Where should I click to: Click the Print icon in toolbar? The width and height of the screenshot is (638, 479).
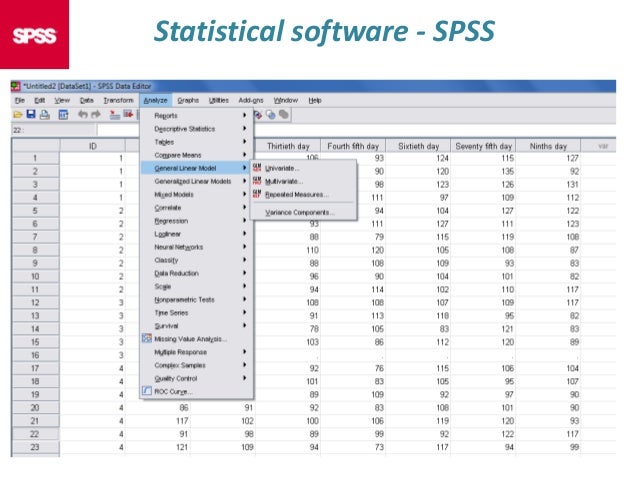point(46,115)
